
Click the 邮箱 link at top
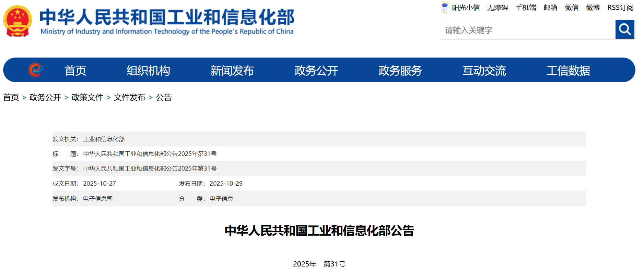(x=550, y=8)
